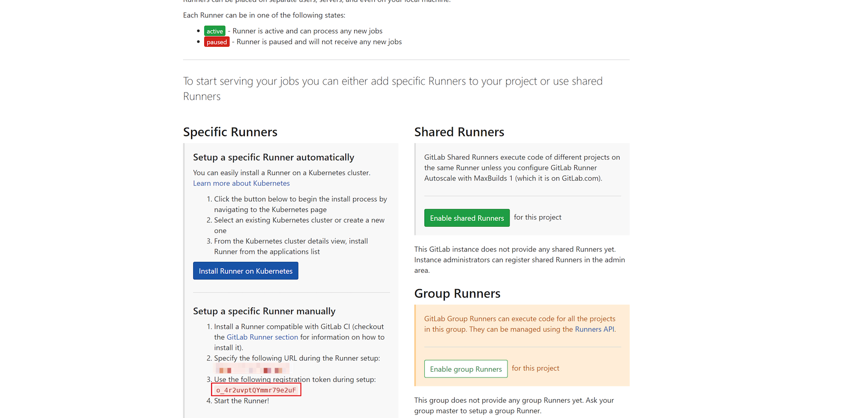Screen dimensions: 868x418
Task: Follow the Runners API link
Action: coord(594,329)
